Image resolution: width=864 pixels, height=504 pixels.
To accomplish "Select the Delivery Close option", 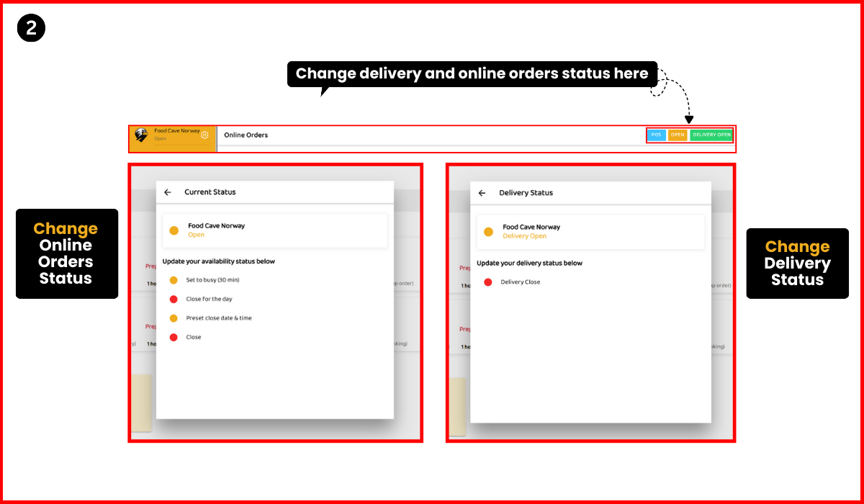I will point(519,282).
